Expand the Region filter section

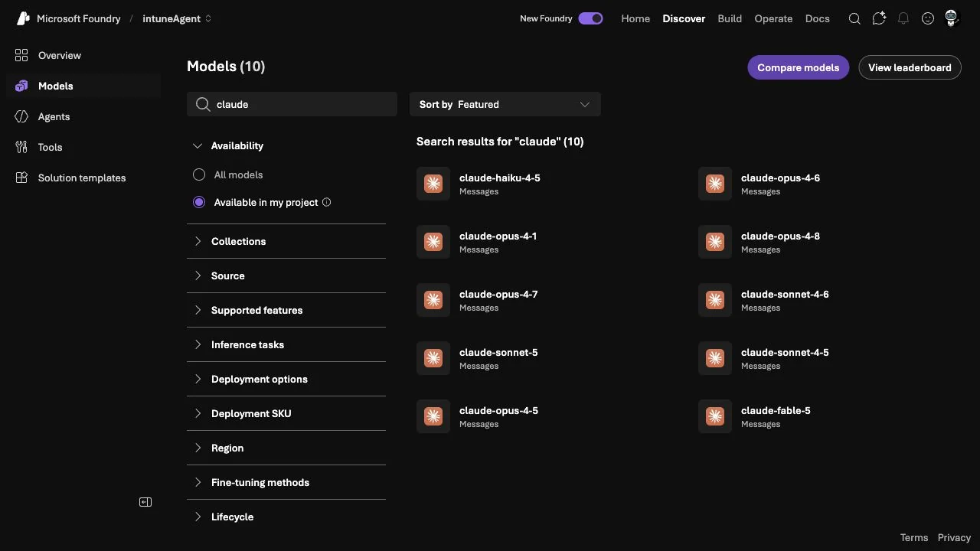click(286, 448)
